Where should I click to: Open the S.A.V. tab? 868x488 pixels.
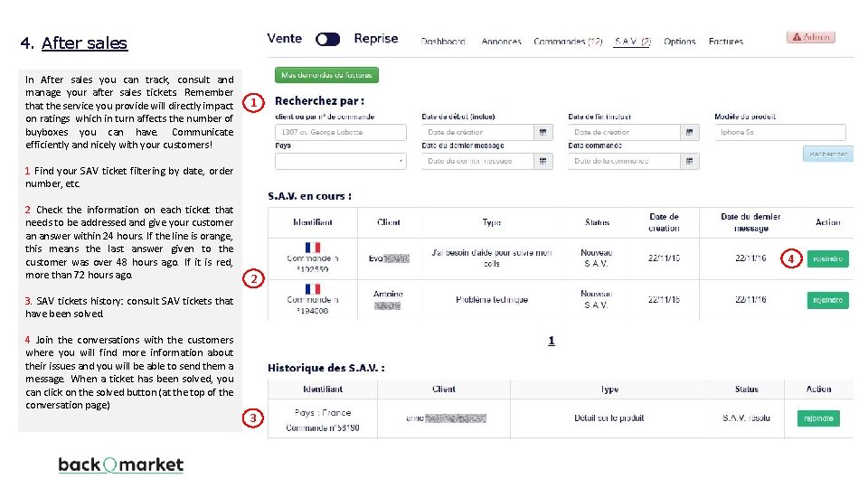(632, 42)
